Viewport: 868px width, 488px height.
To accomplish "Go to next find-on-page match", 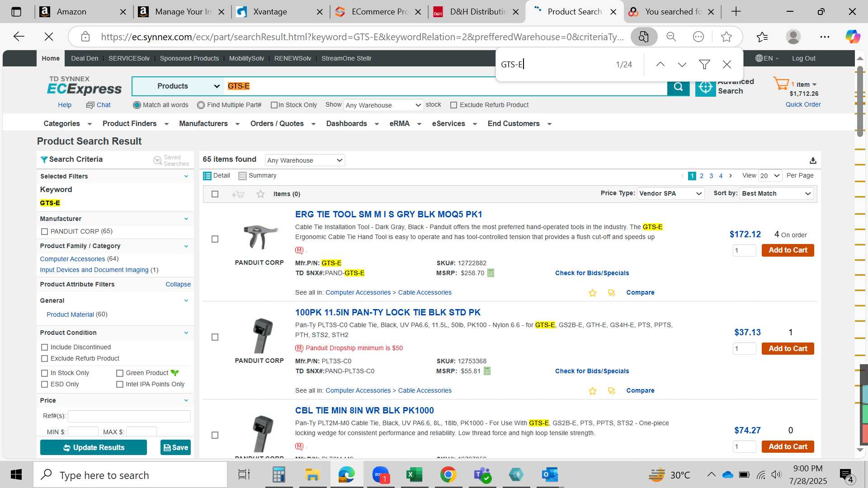I will pyautogui.click(x=682, y=65).
